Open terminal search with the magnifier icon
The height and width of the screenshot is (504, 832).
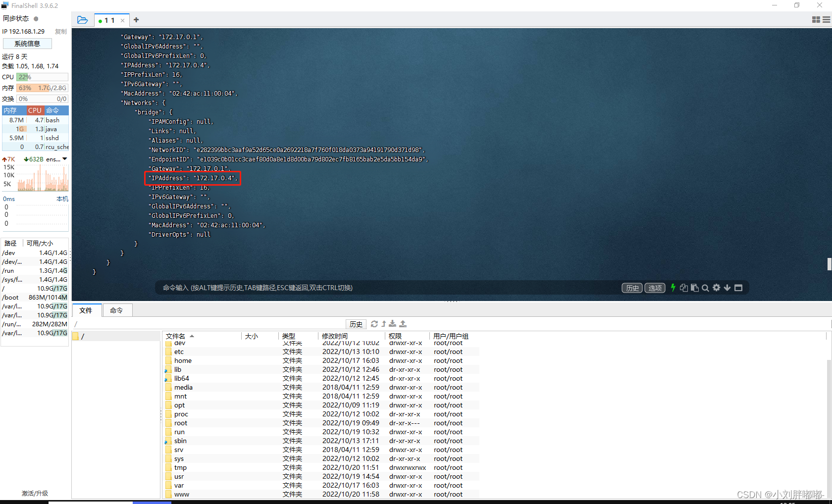pyautogui.click(x=705, y=288)
